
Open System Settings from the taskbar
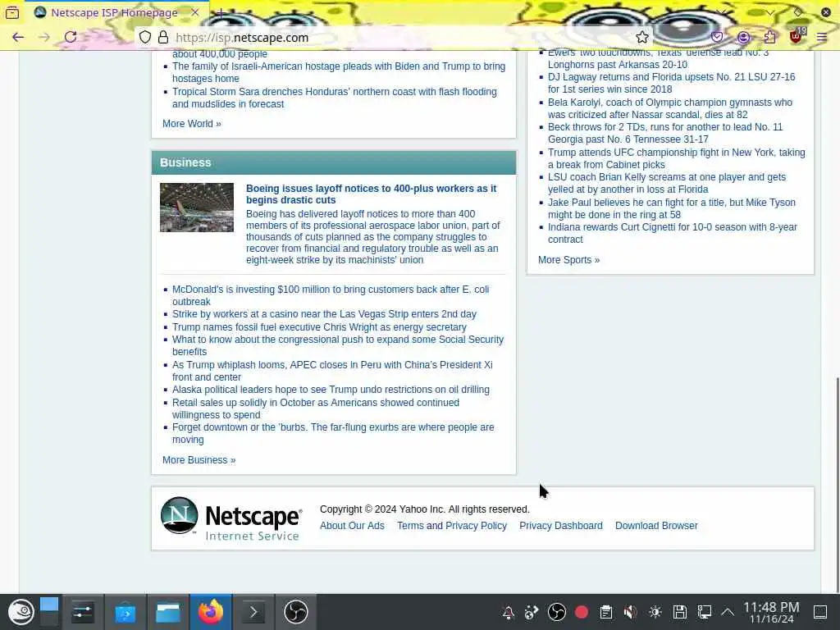click(x=83, y=612)
